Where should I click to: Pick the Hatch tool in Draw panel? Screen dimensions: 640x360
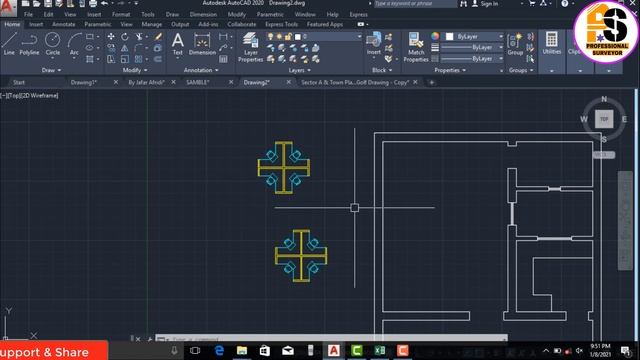(x=90, y=60)
